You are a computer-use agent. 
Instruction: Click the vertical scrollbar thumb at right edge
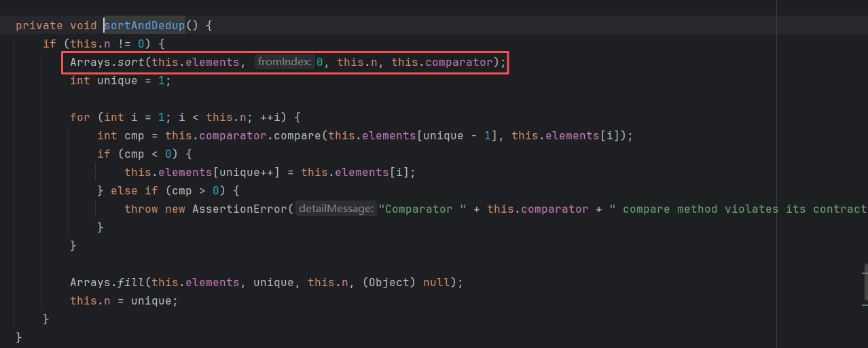865,281
